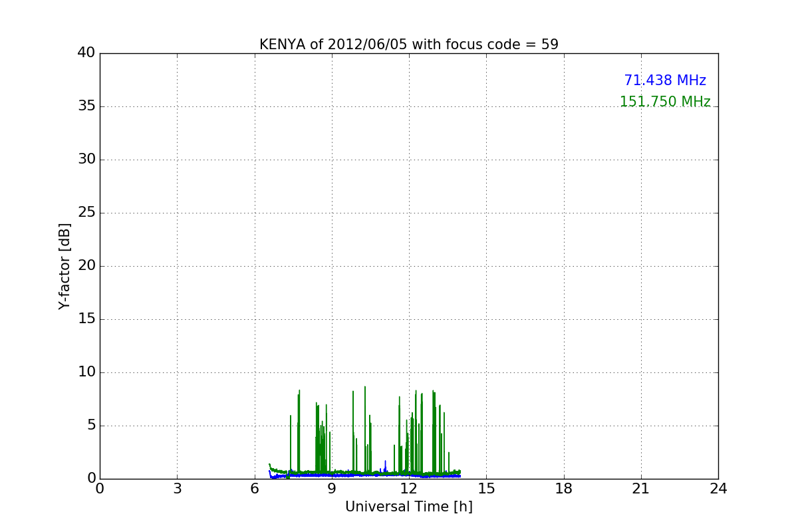The height and width of the screenshot is (532, 798).
Task: Click the y-axis tick label '5'
Action: tap(91, 426)
